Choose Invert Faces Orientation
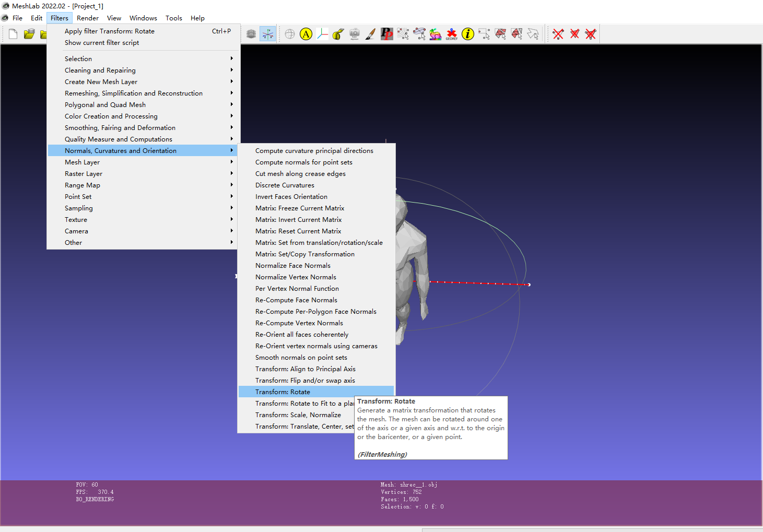 (316, 197)
